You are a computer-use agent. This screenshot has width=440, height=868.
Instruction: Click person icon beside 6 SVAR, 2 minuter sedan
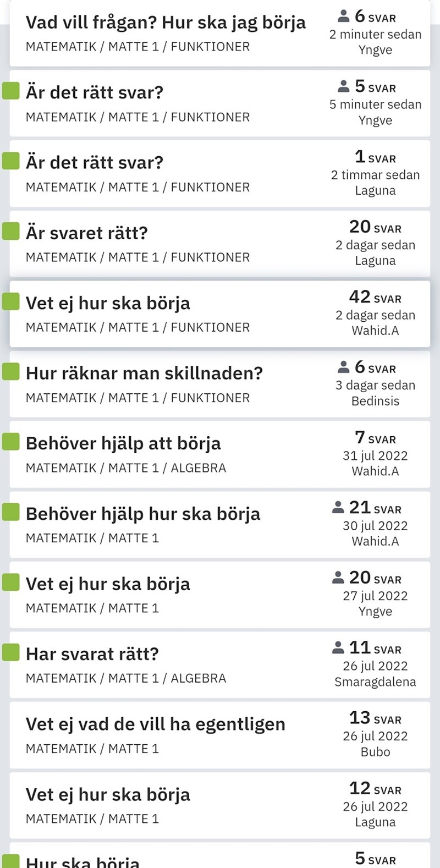[x=343, y=16]
